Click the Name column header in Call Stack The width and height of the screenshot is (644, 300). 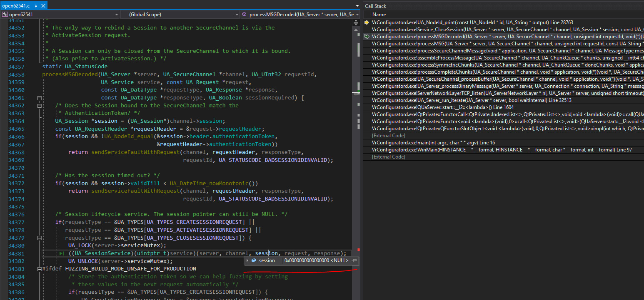coord(379,14)
